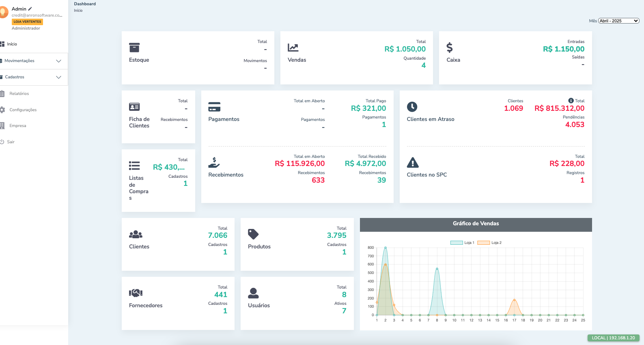Toggle Loja 1 series in chart legend
This screenshot has height=345, width=644.
point(462,243)
